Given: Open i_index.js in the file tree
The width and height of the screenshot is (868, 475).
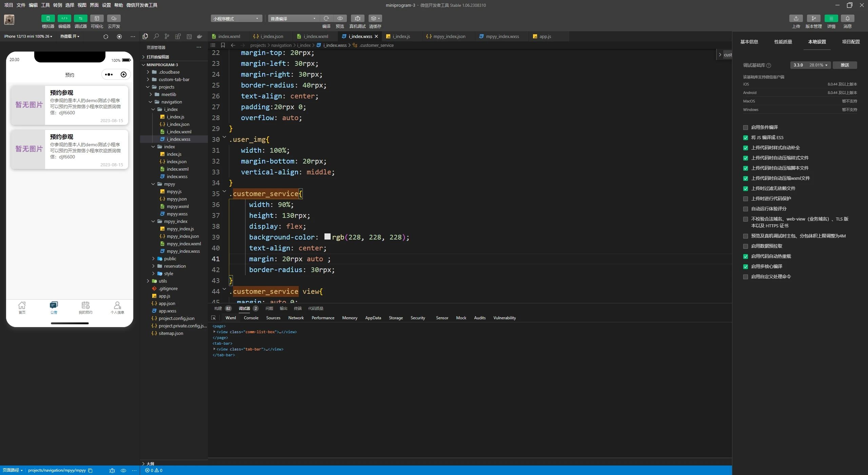Looking at the screenshot, I should 175,117.
